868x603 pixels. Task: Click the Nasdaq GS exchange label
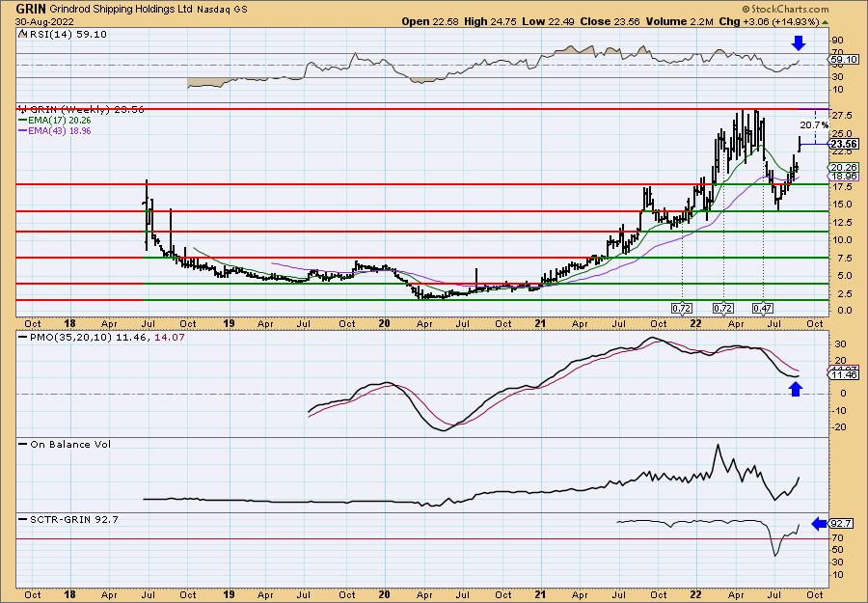pos(222,10)
